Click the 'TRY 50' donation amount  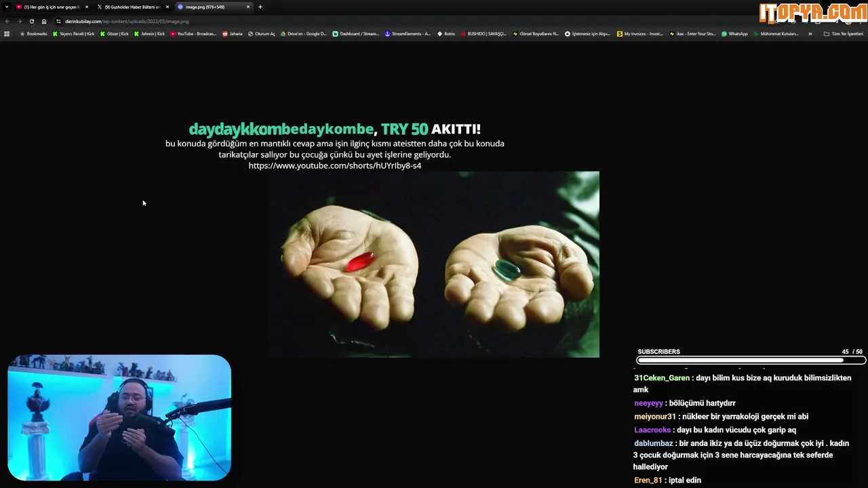(x=404, y=129)
